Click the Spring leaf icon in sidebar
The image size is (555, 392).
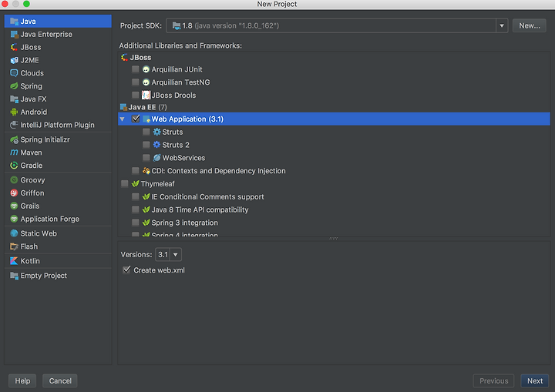coord(14,86)
